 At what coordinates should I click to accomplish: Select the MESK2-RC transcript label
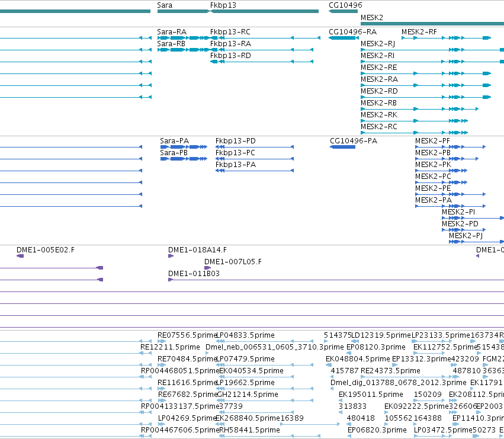(379, 127)
